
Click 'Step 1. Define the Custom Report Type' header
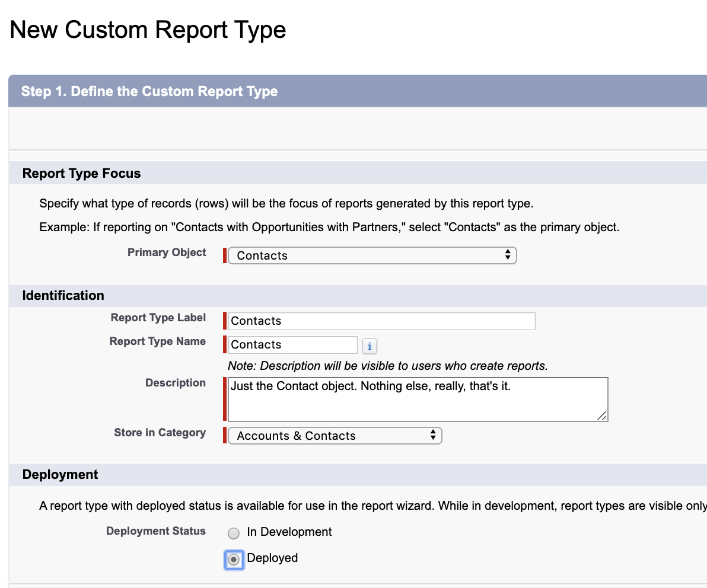(149, 91)
